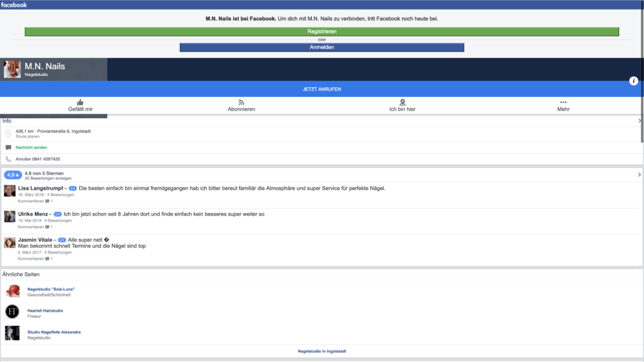Click the Ich bin hier check-in icon
The height and width of the screenshot is (362, 644).
tap(402, 102)
